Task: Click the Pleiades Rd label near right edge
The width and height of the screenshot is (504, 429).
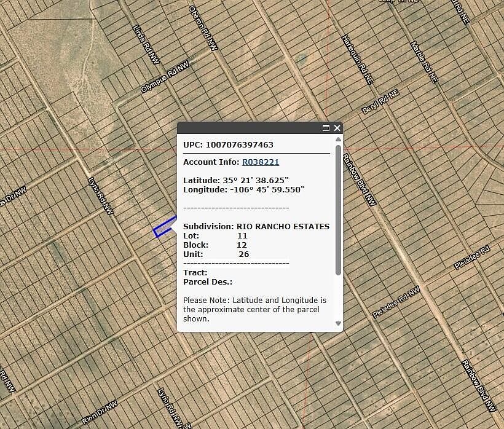Action: [472, 257]
